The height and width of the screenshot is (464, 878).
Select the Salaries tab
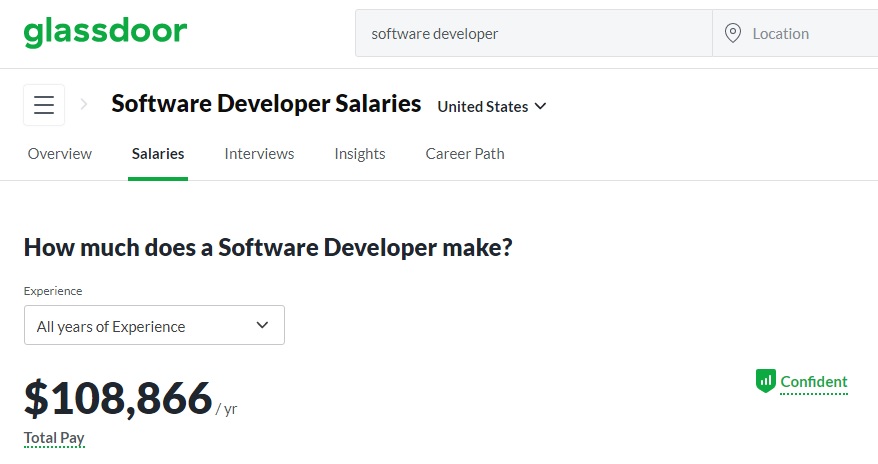(158, 154)
